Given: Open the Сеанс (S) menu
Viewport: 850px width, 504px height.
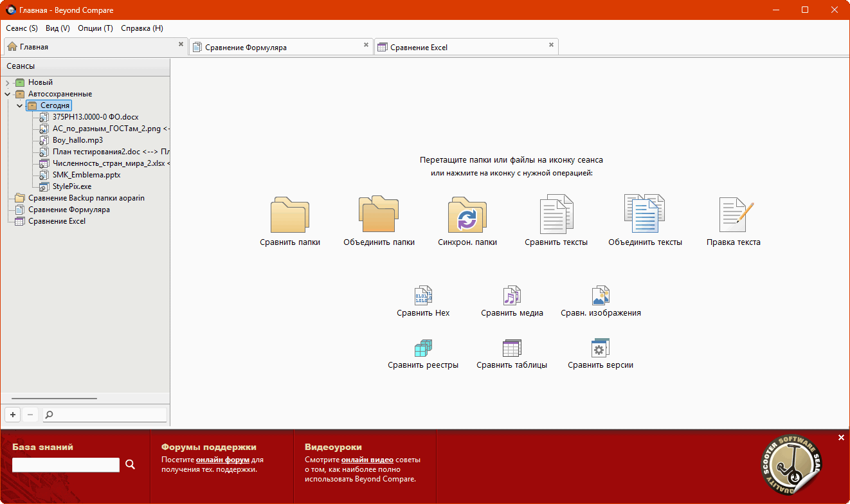Looking at the screenshot, I should tap(22, 28).
